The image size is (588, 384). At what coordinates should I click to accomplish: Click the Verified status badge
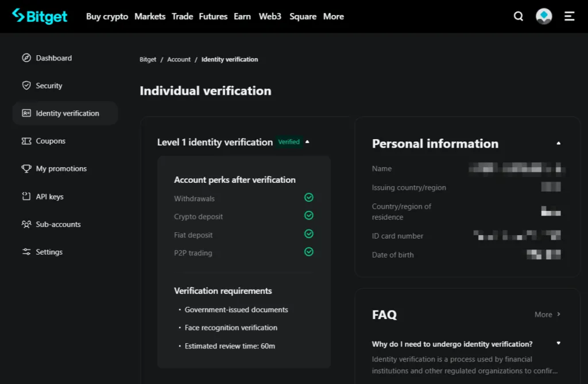click(288, 141)
